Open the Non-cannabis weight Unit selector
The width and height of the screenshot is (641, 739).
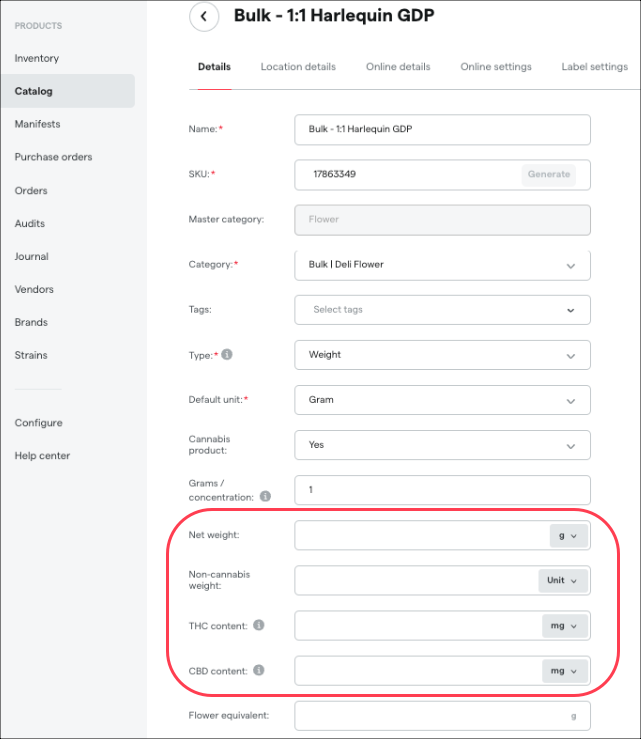pos(563,581)
